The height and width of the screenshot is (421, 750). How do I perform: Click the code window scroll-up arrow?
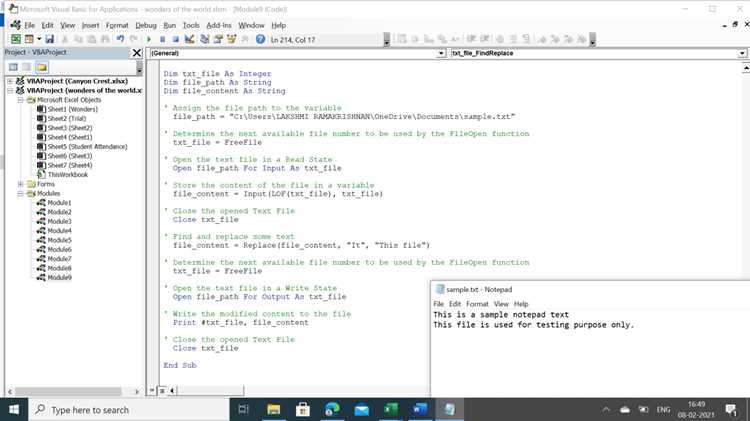tap(746, 68)
